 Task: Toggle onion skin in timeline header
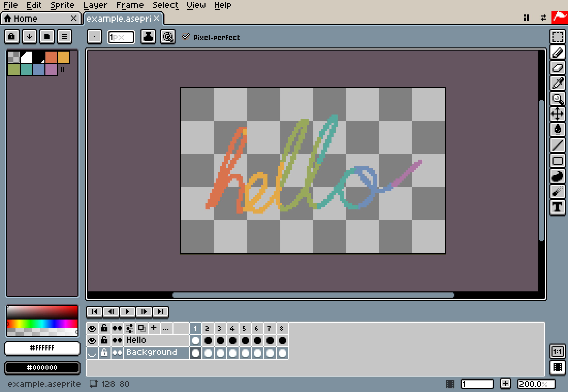[x=141, y=328]
